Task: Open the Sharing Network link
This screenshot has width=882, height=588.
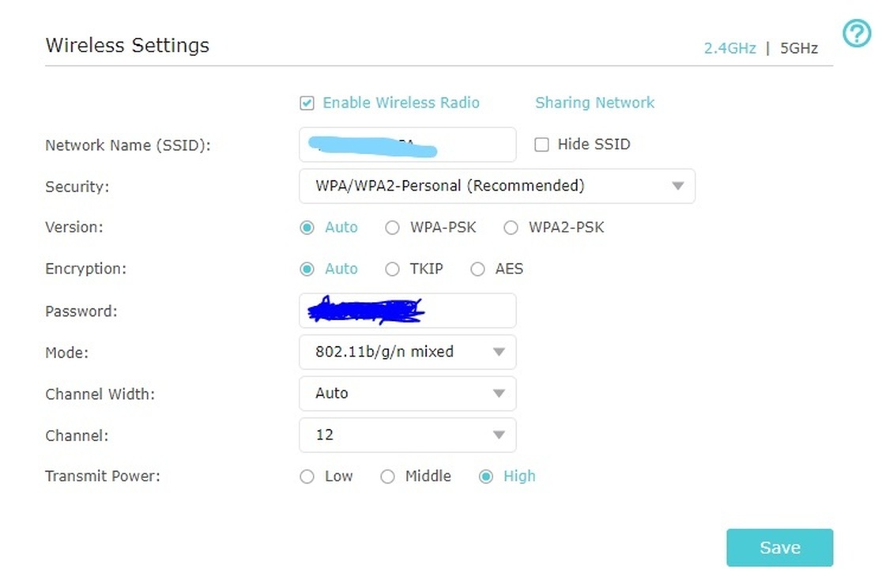Action: click(594, 103)
